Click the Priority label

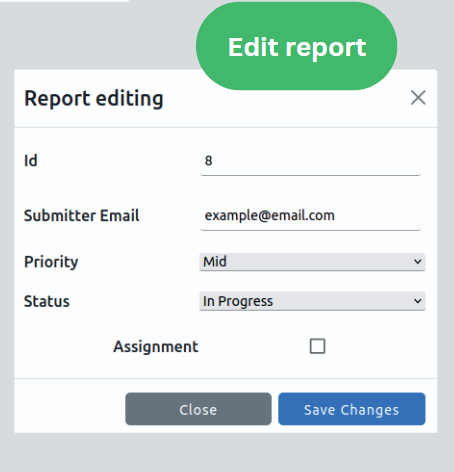(51, 262)
